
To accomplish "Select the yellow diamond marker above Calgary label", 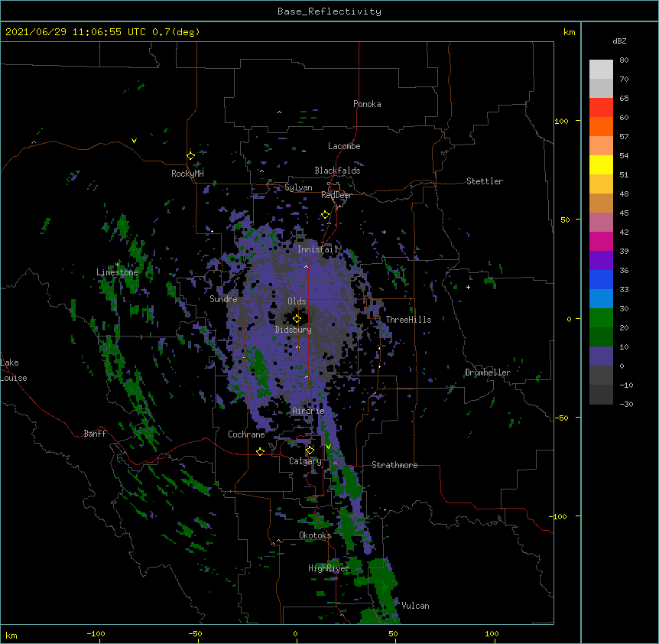I will [310, 450].
